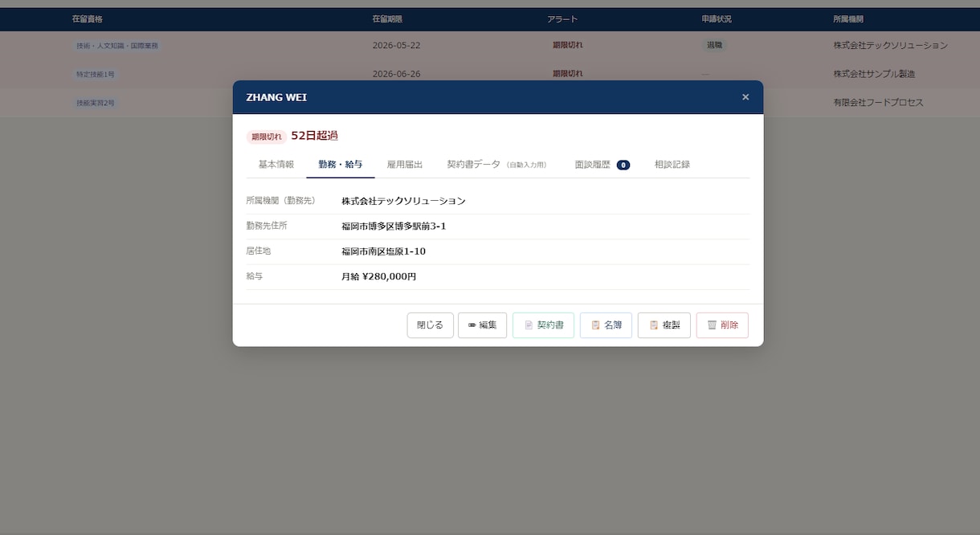Select the 勤務・給与 tab
Viewport: 980px width, 535px height.
point(341,164)
